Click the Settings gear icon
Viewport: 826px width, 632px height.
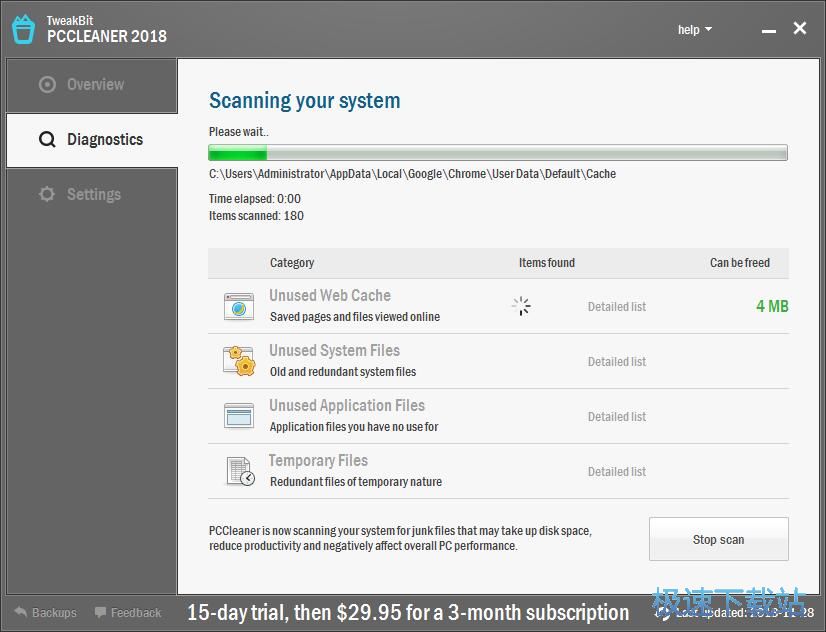(x=47, y=194)
